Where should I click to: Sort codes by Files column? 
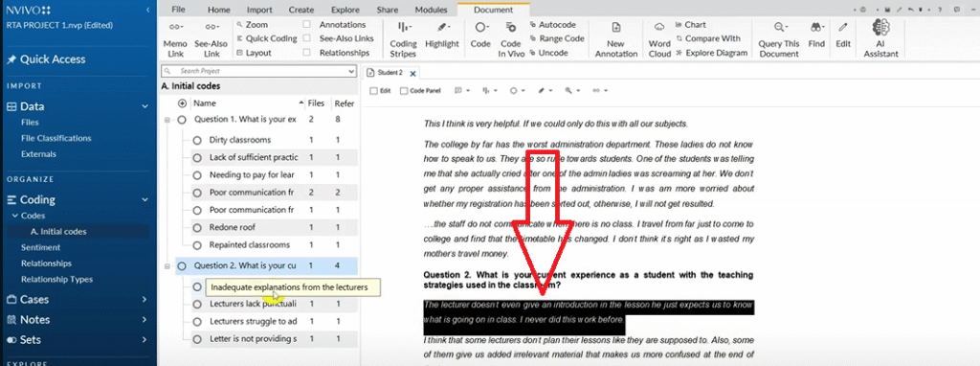(316, 103)
